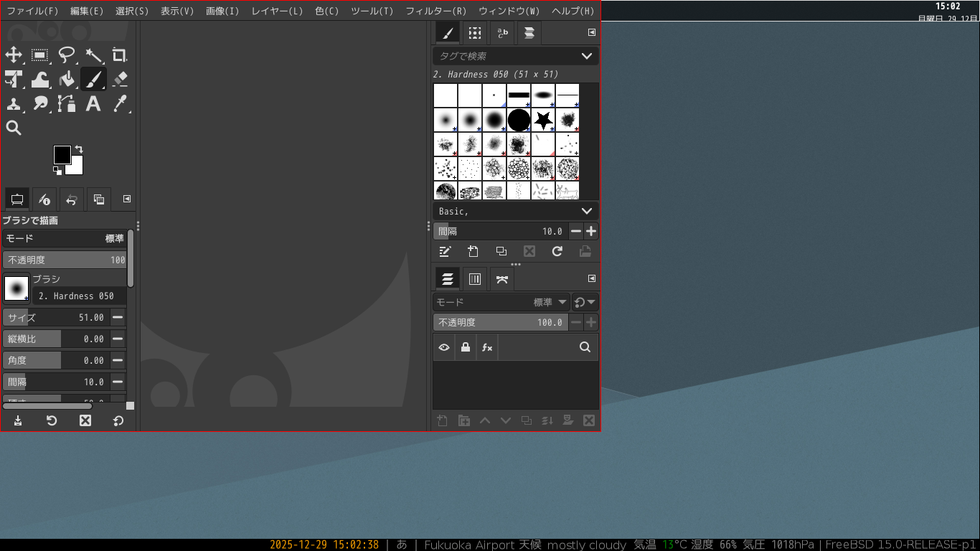Activate the Fuzzy Select magic wand tool
The image size is (980, 551).
(92, 55)
